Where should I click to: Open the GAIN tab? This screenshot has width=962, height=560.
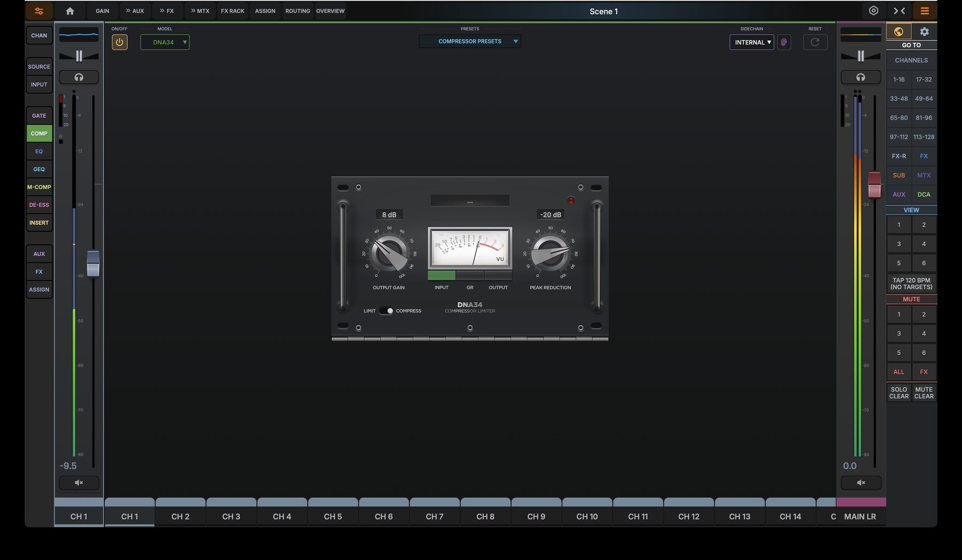[103, 11]
